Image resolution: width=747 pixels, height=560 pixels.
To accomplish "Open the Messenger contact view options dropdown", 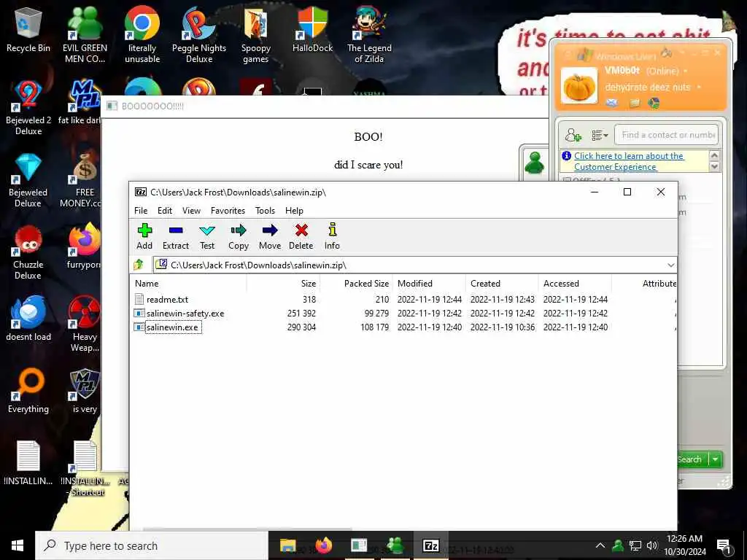I will click(600, 135).
